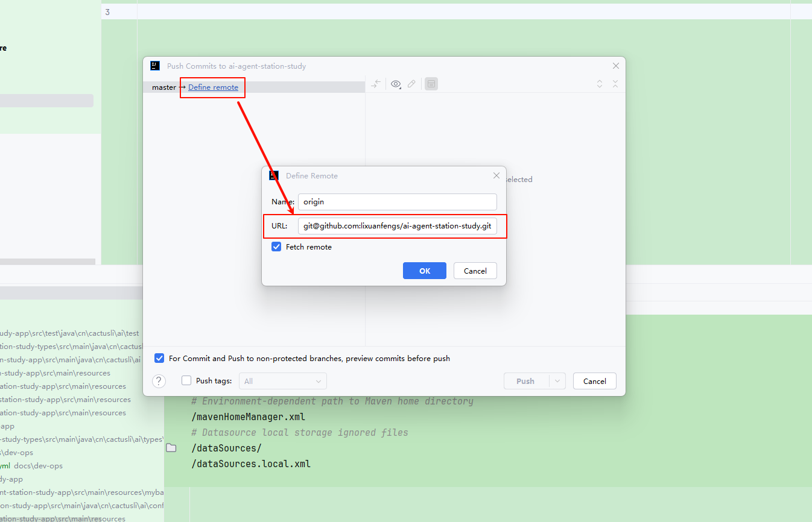Uncheck the Fetch remote checkbox

coord(276,247)
